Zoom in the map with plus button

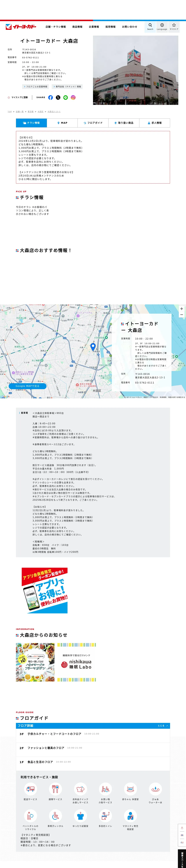pos(182,309)
